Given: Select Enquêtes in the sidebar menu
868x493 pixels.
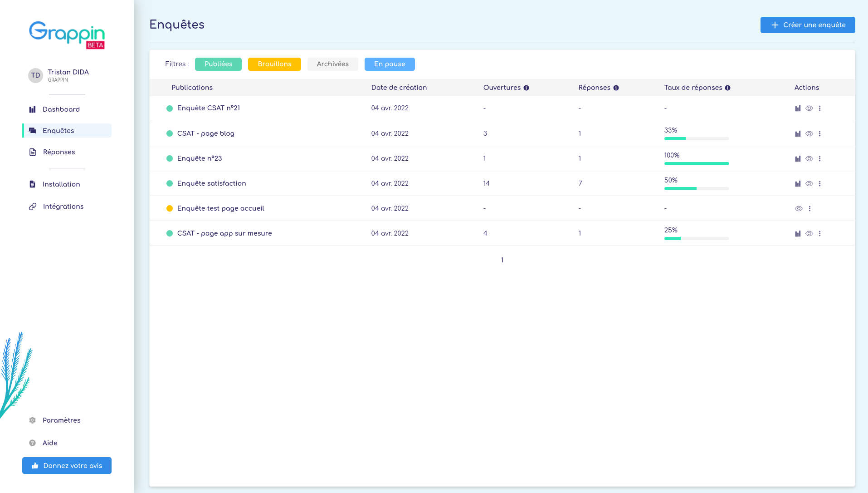Looking at the screenshot, I should pyautogui.click(x=67, y=131).
